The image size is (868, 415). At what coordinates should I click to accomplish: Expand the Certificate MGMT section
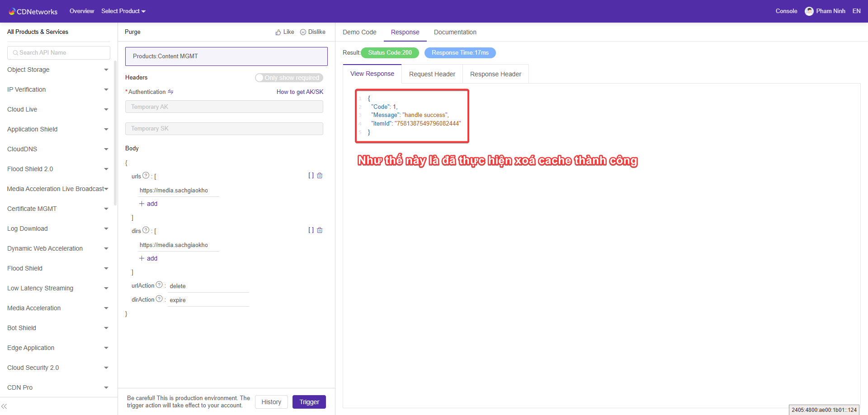(58, 209)
